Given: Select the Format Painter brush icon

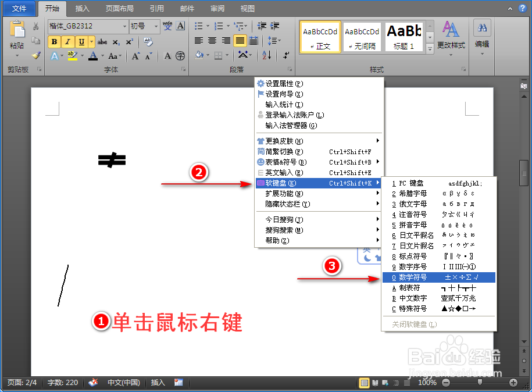Looking at the screenshot, I should [35, 55].
